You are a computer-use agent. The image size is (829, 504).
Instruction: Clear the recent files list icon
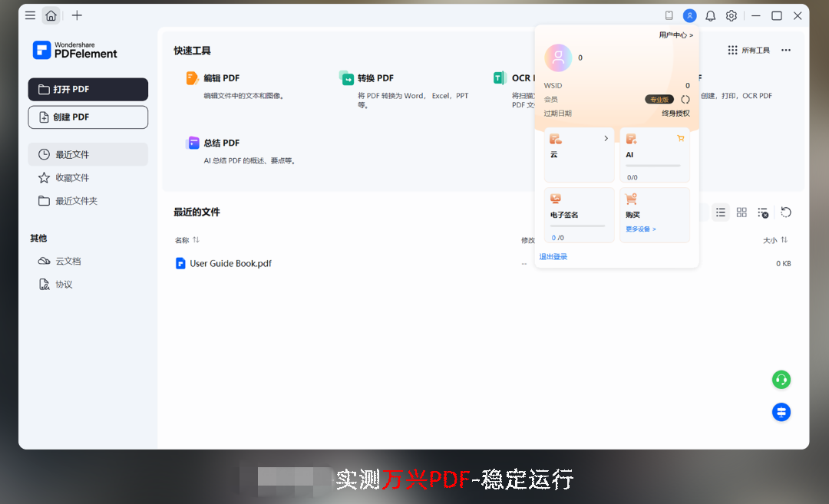763,212
